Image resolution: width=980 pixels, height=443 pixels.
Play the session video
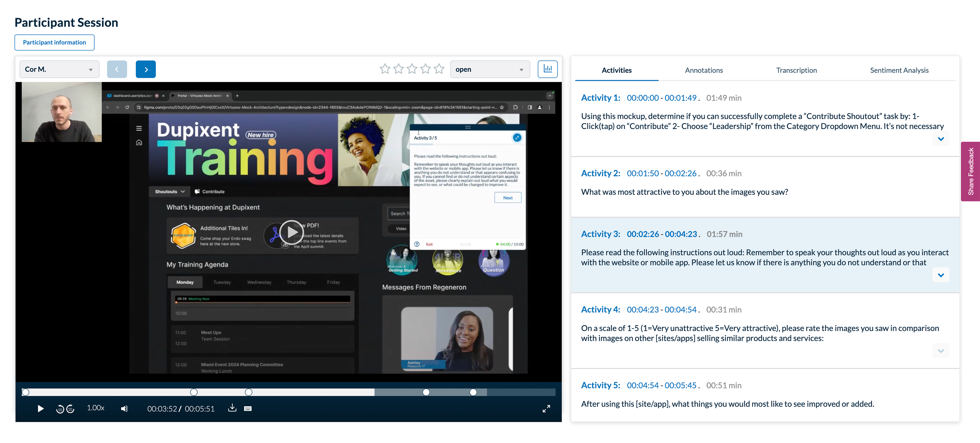coord(41,408)
